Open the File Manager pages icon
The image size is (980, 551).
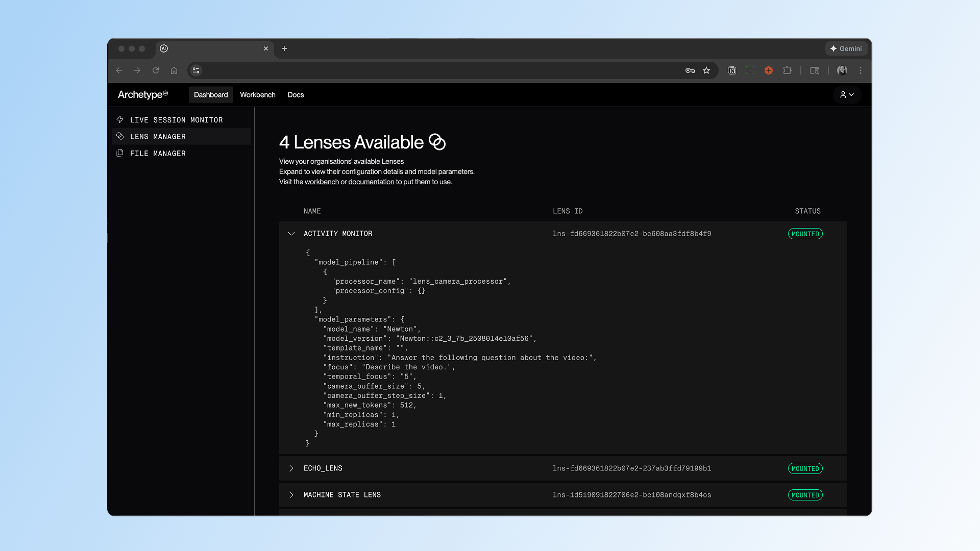click(x=120, y=153)
